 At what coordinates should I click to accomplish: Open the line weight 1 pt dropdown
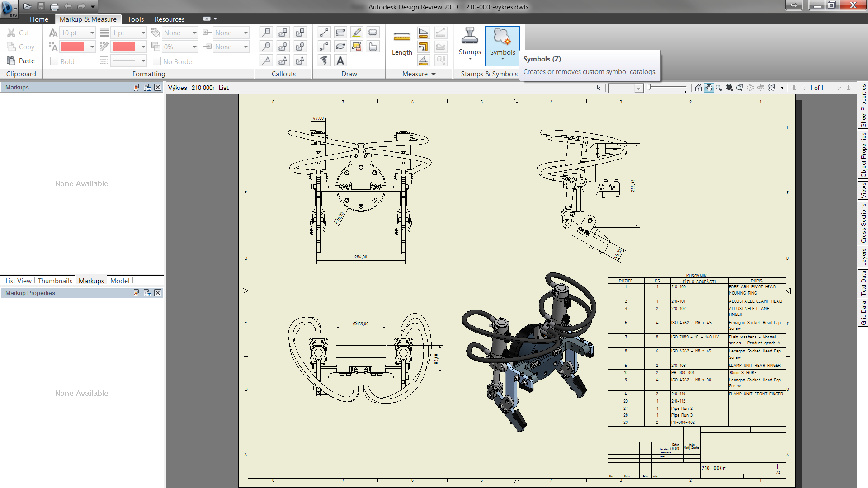143,33
